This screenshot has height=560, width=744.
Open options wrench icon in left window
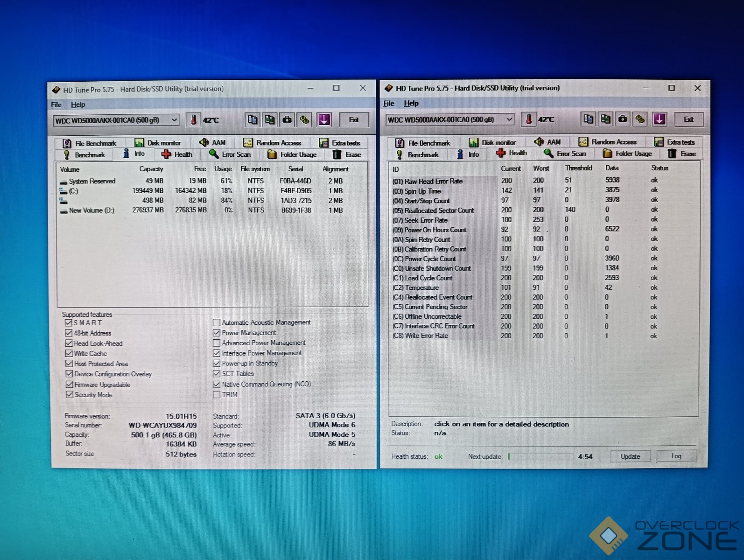(304, 120)
